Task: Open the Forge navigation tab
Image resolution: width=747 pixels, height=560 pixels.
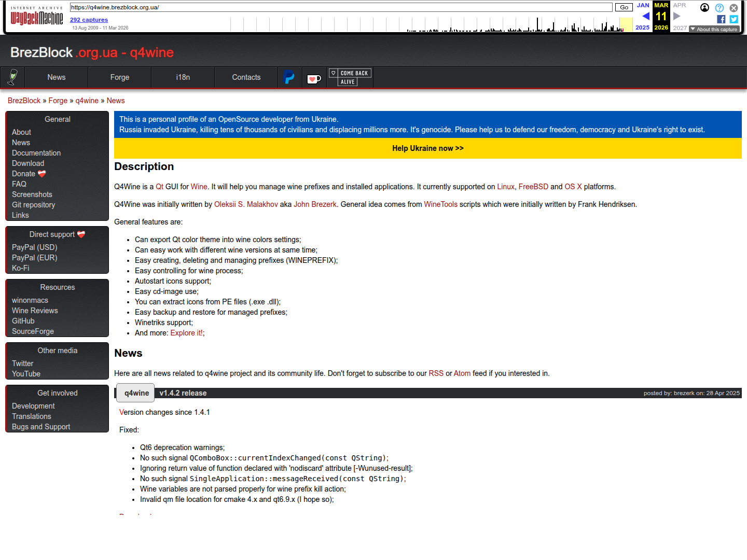Action: tap(120, 77)
